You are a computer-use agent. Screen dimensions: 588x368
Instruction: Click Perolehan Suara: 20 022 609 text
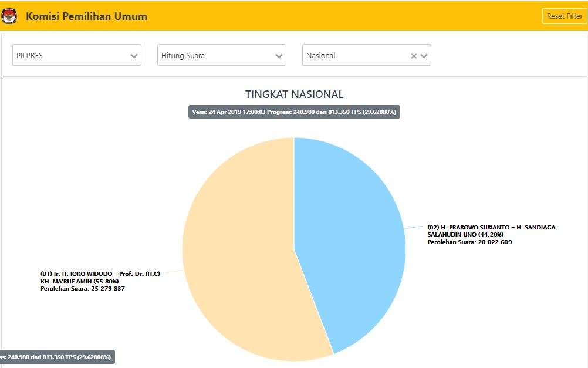click(x=469, y=242)
